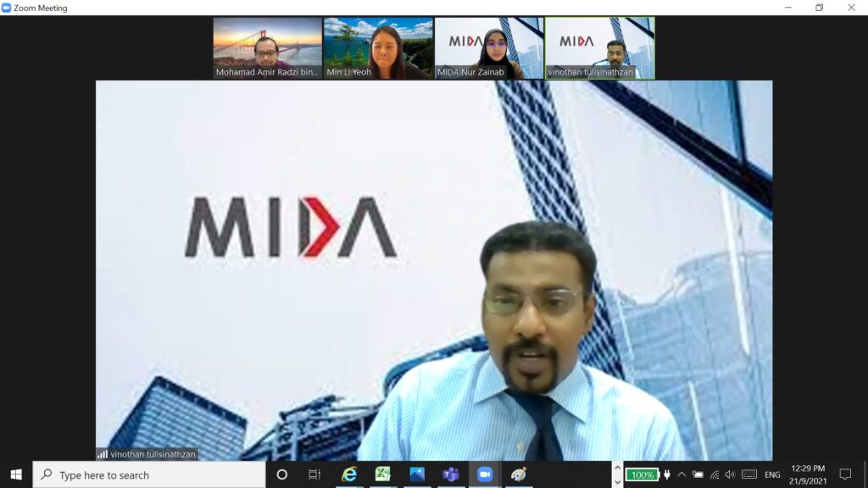This screenshot has width=868, height=488.
Task: Click the speaker icon in the system tray
Action: pos(731,476)
